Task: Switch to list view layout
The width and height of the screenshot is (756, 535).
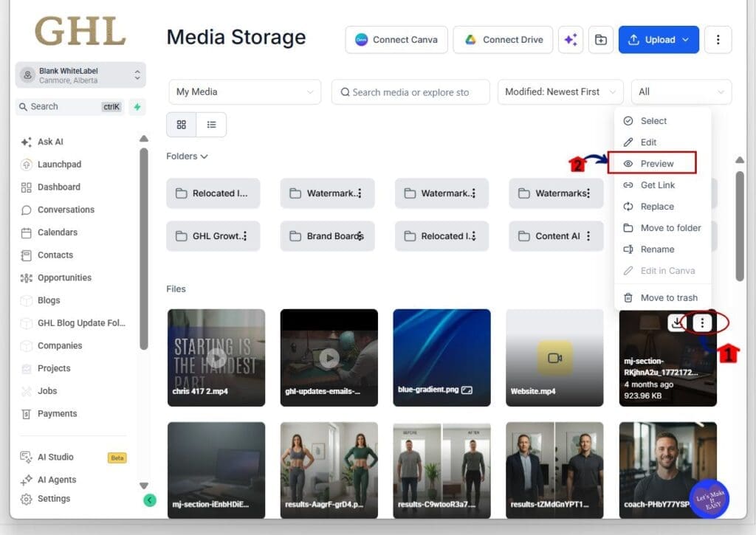Action: [211, 125]
